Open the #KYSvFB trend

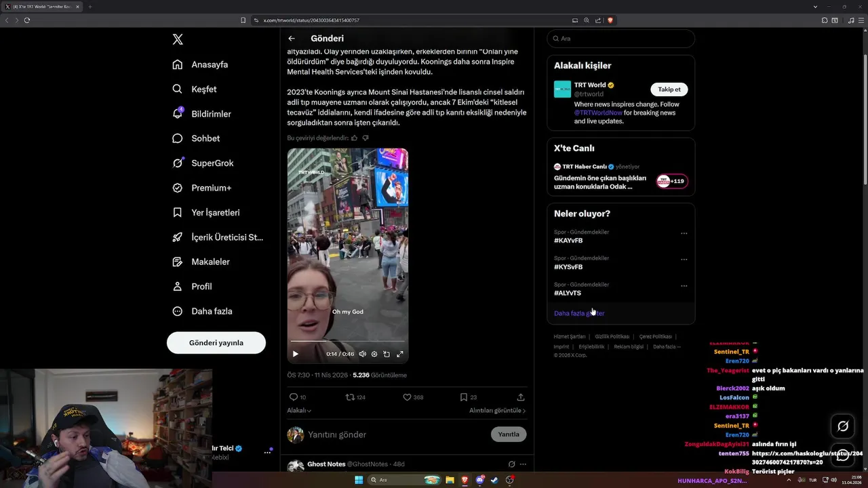point(568,267)
